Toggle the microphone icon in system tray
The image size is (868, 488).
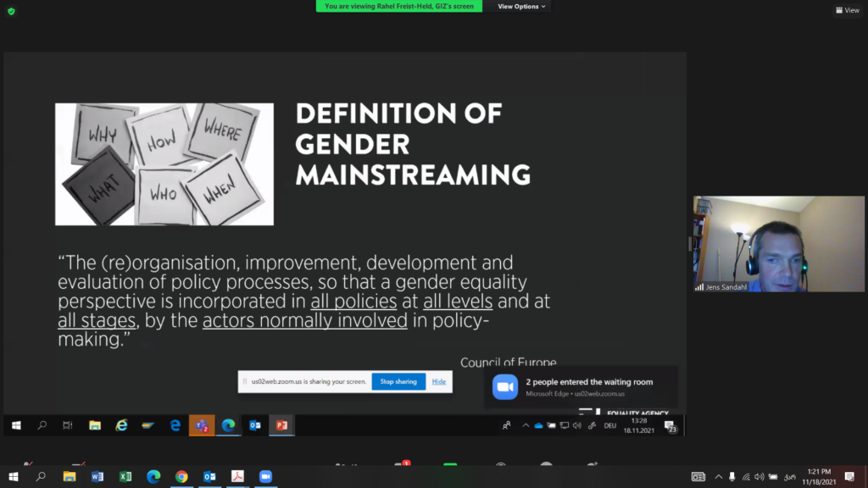(x=733, y=477)
